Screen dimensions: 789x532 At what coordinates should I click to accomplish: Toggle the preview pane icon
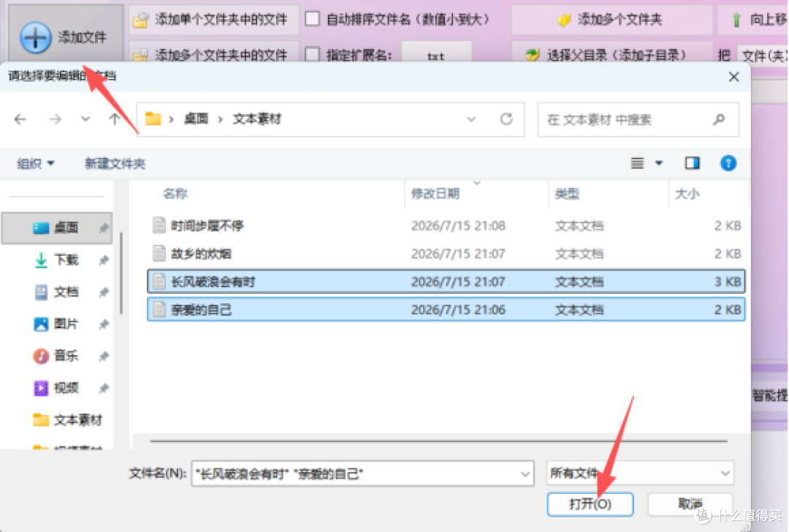(x=693, y=163)
